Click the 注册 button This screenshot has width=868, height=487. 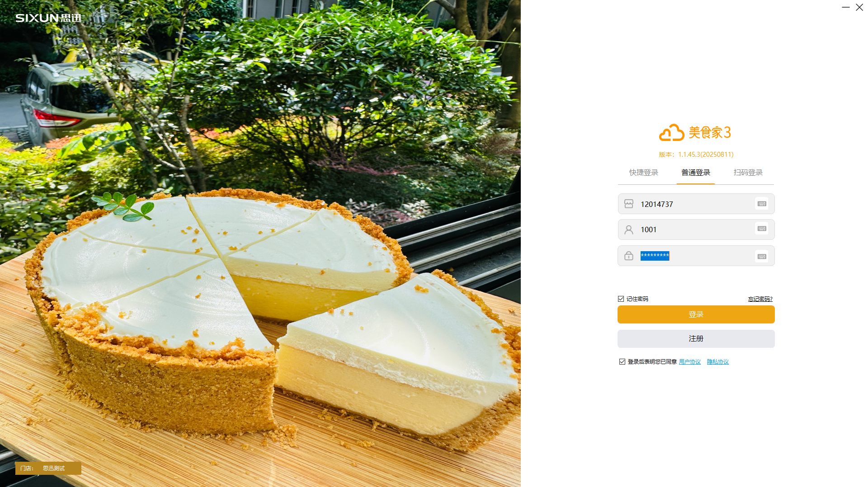click(696, 339)
